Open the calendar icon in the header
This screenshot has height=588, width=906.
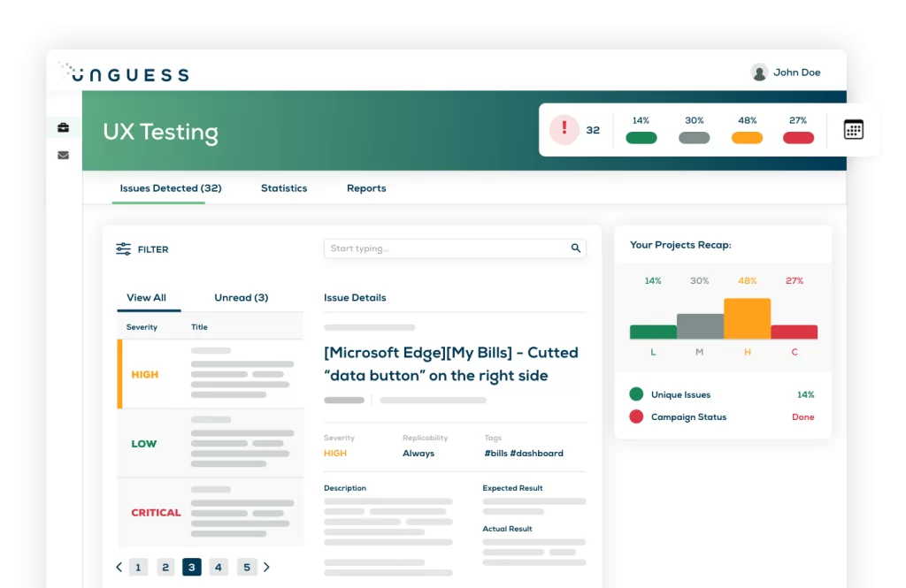click(853, 130)
